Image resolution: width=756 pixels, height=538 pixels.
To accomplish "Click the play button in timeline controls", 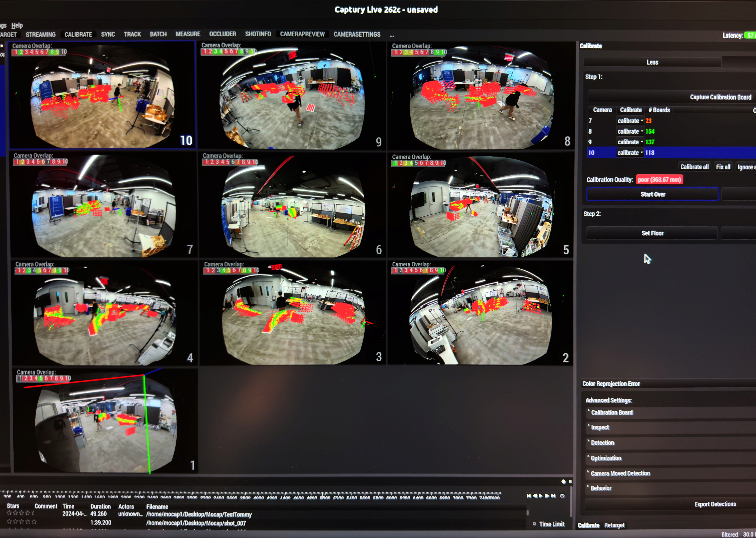I will point(541,496).
